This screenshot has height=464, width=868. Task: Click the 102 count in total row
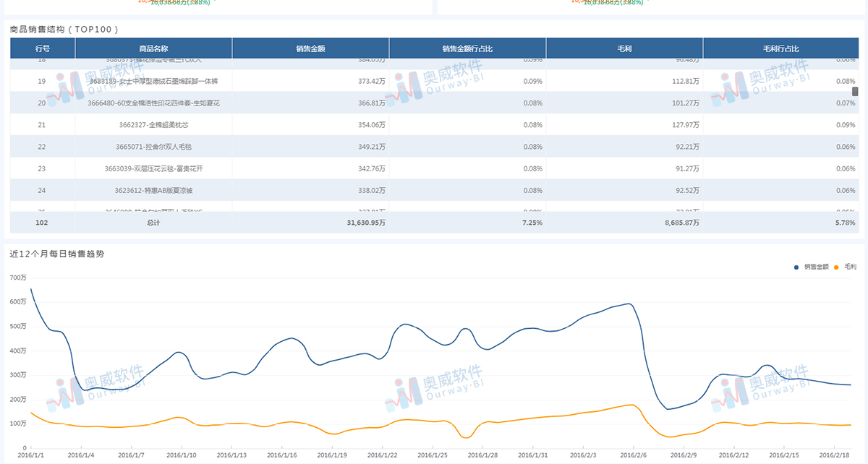point(42,223)
